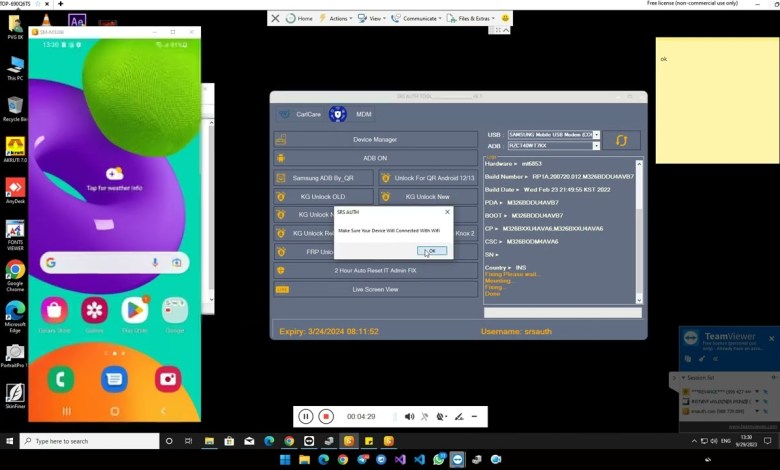This screenshot has width=780, height=470.
Task: Pause the screen recording
Action: click(306, 416)
